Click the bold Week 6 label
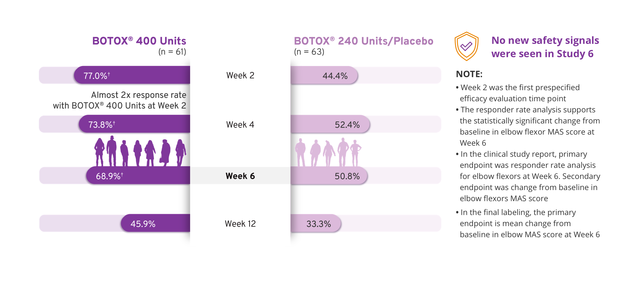The image size is (644, 283). point(240,176)
